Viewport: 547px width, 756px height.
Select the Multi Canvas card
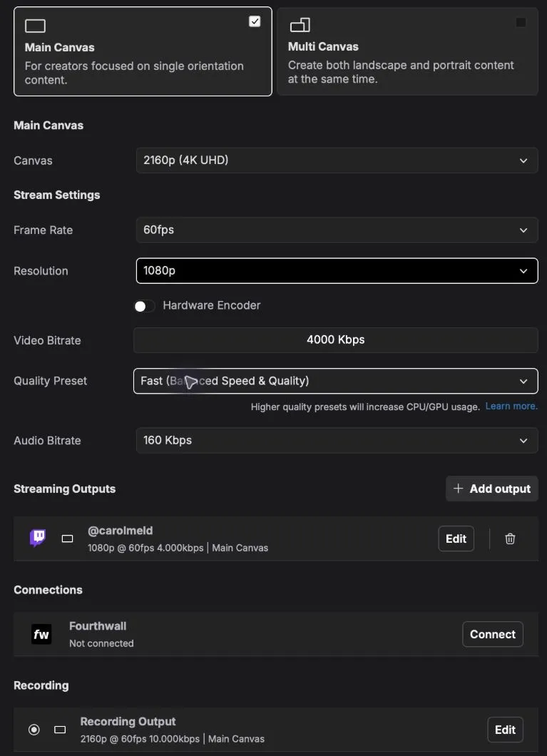(x=408, y=51)
